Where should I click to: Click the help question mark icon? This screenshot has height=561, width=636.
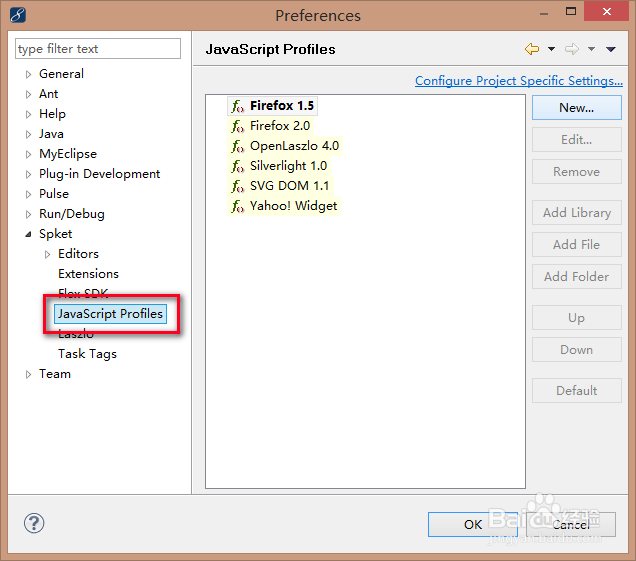(34, 523)
